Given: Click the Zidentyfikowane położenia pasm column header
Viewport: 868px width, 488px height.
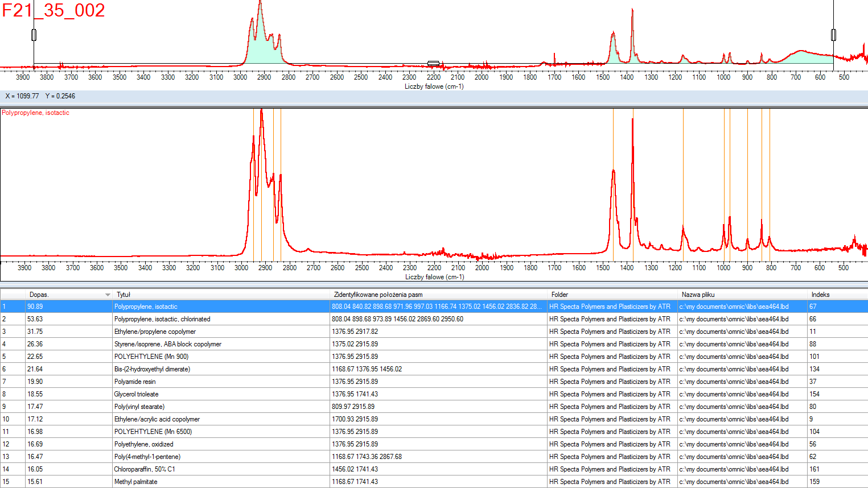Looking at the screenshot, I should coord(378,295).
